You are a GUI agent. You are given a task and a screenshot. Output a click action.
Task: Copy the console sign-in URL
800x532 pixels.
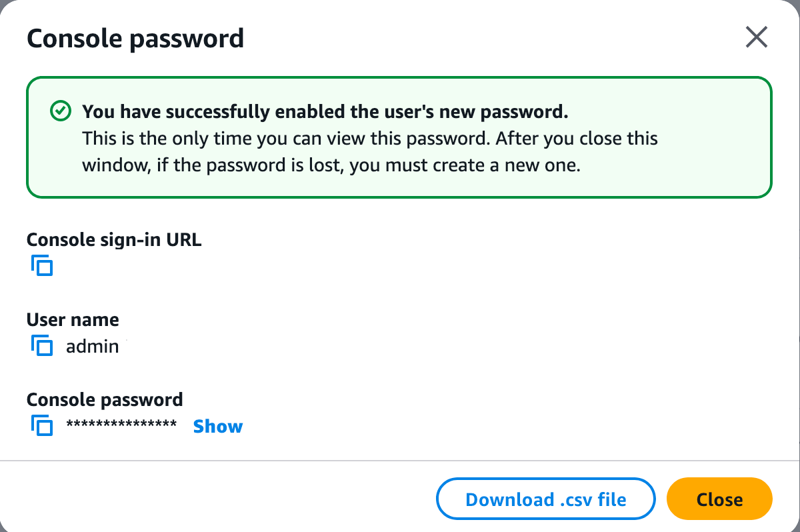tap(42, 265)
